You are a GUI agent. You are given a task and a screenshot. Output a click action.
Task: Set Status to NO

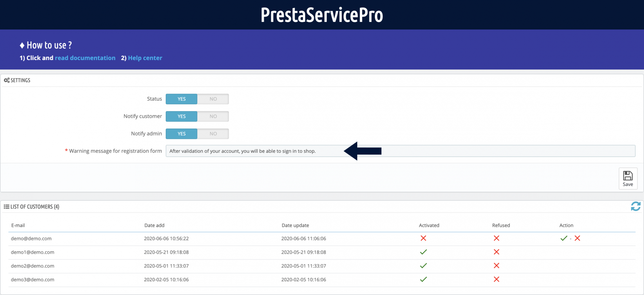click(213, 99)
